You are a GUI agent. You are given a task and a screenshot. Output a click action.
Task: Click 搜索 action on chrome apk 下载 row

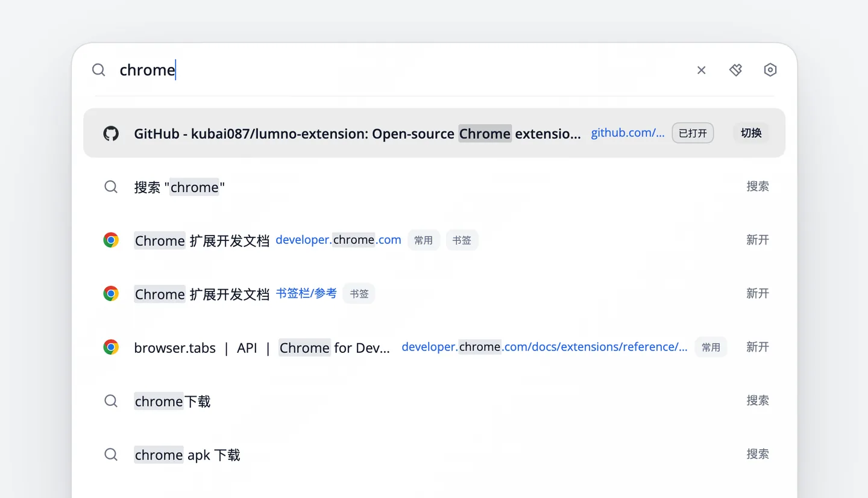pos(758,455)
